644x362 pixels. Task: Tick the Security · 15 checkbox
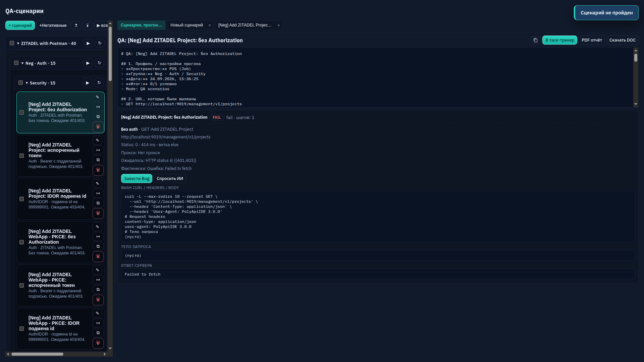(20, 83)
